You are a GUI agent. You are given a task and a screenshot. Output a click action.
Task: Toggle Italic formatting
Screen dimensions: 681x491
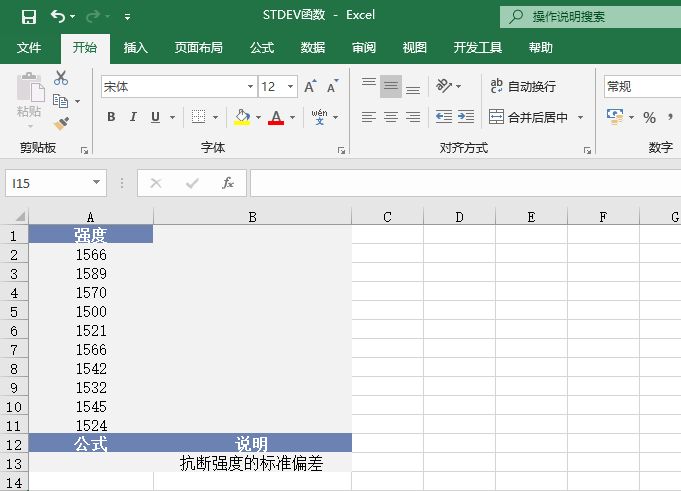tap(133, 117)
